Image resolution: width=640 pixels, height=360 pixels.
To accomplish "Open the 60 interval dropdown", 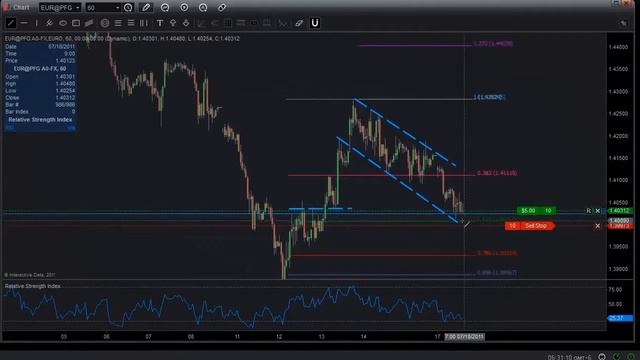I will tap(103, 8).
